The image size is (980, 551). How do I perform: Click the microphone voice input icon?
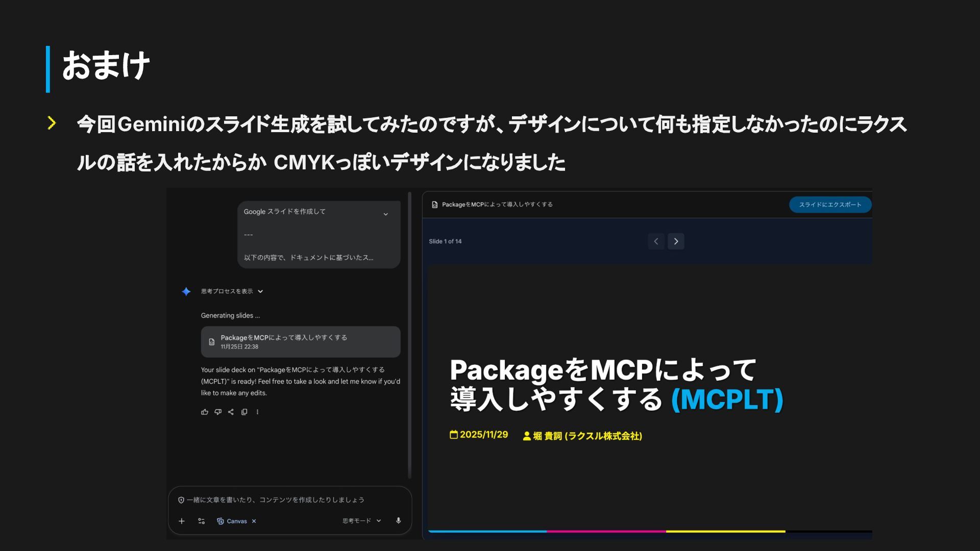coord(398,521)
